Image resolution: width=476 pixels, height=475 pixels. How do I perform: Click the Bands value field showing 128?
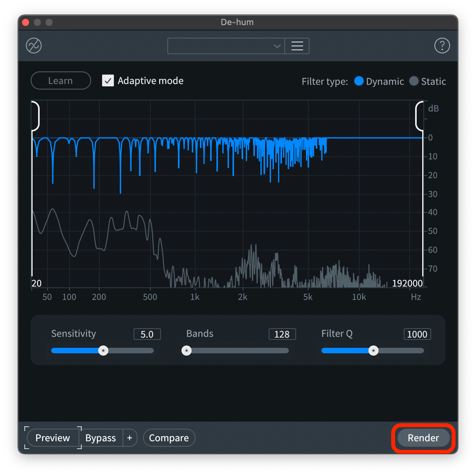coord(282,334)
